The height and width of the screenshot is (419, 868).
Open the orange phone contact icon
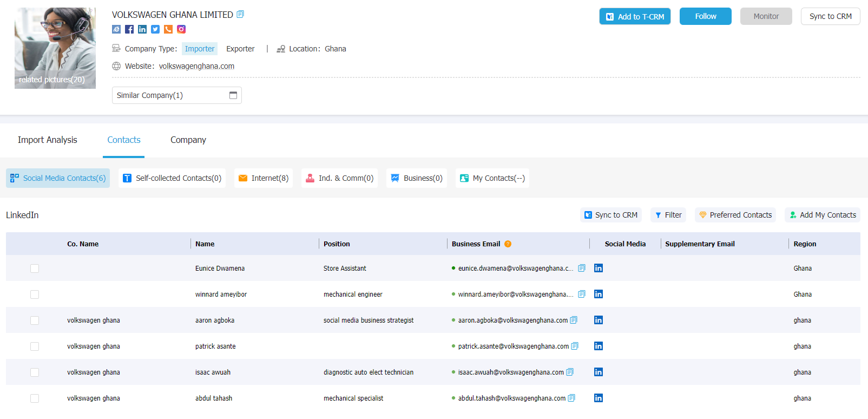tap(168, 29)
